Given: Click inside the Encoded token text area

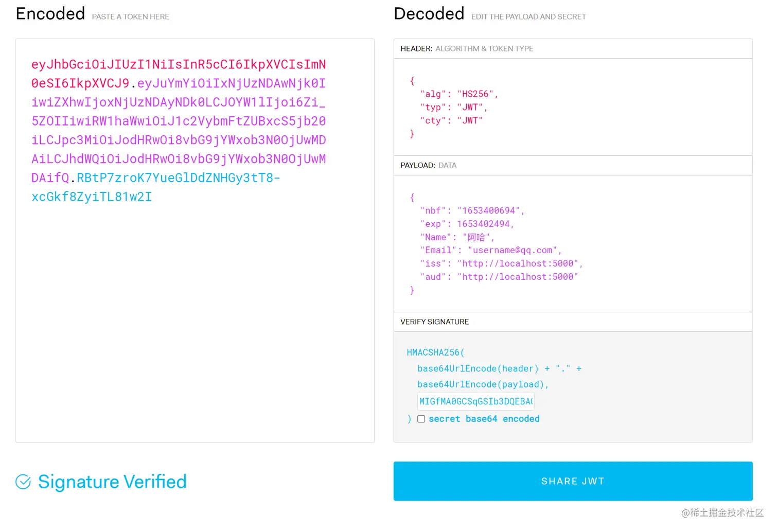Looking at the screenshot, I should coord(195,240).
